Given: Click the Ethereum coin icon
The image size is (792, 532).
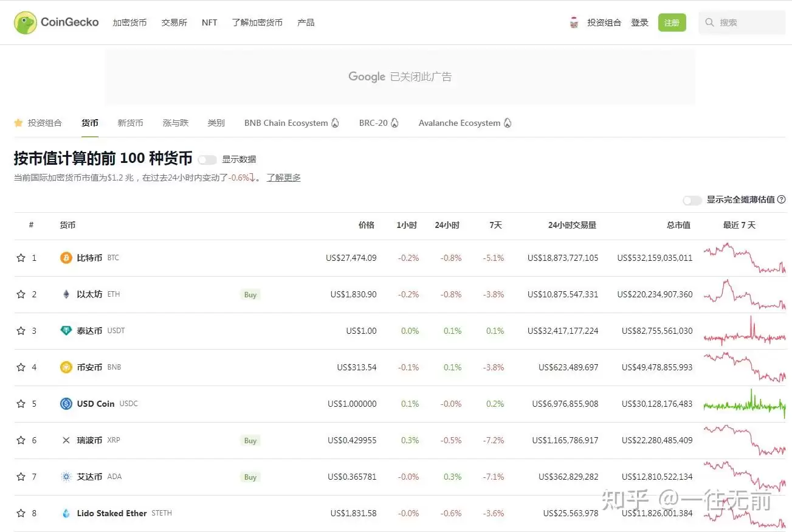Looking at the screenshot, I should tap(66, 294).
